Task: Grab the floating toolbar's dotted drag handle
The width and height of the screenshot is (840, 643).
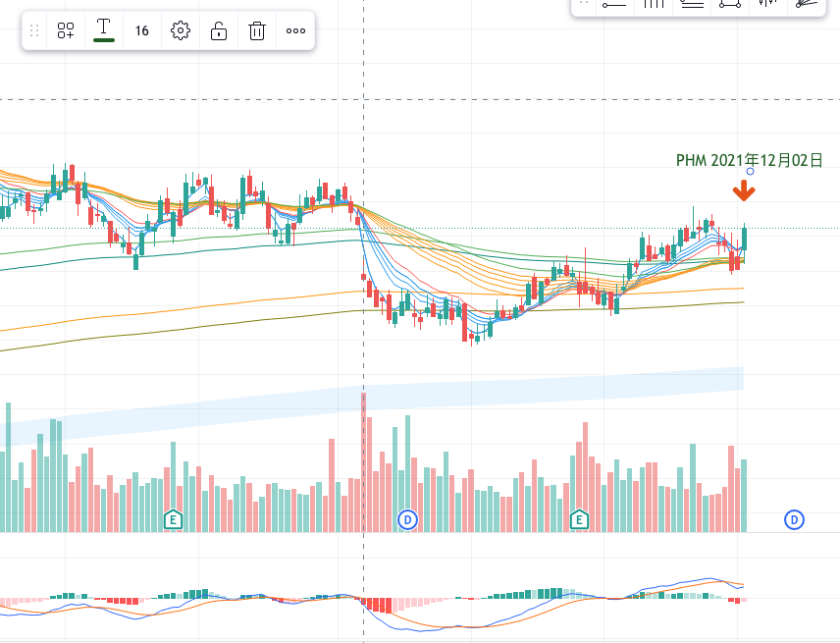Action: (35, 30)
